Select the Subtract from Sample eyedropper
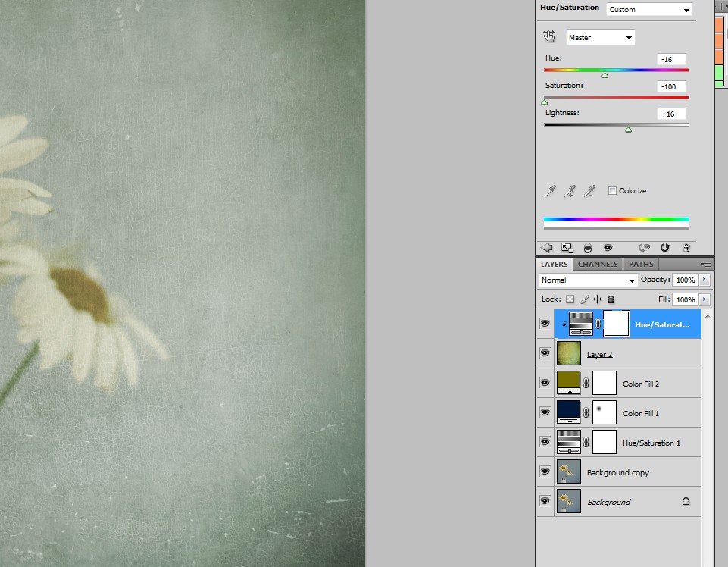Image resolution: width=728 pixels, height=567 pixels. pyautogui.click(x=589, y=191)
